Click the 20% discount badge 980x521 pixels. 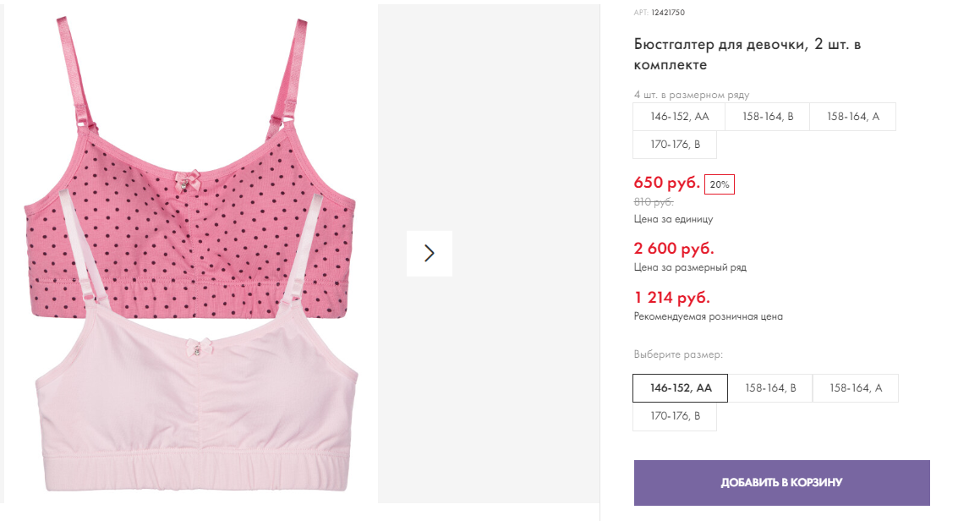[x=720, y=184]
